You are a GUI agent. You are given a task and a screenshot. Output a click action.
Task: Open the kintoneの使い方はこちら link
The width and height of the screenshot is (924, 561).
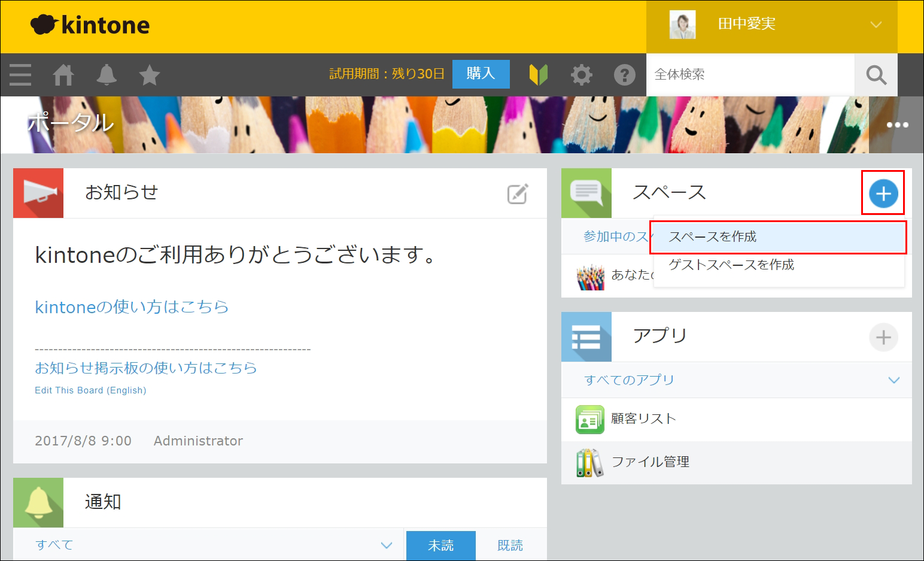pyautogui.click(x=130, y=307)
